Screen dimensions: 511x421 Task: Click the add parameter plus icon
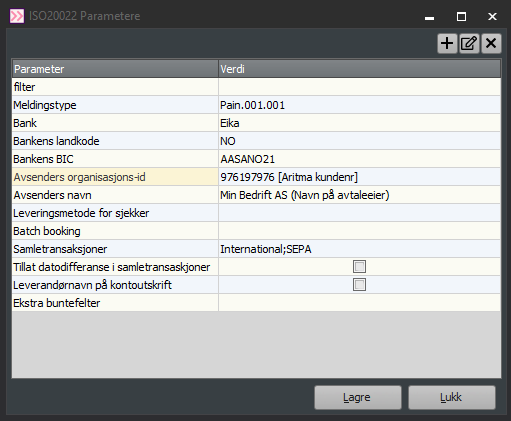(x=447, y=43)
